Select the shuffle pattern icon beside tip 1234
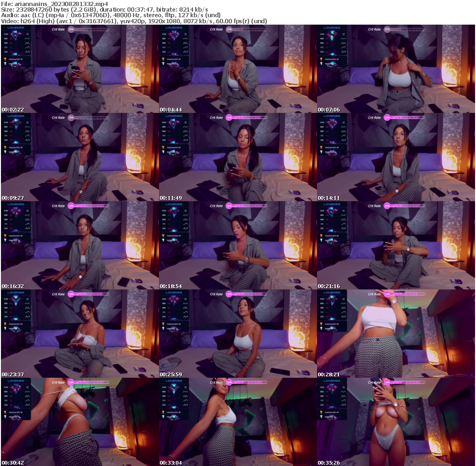Viewport: 476px width, 466px height. [27, 34]
